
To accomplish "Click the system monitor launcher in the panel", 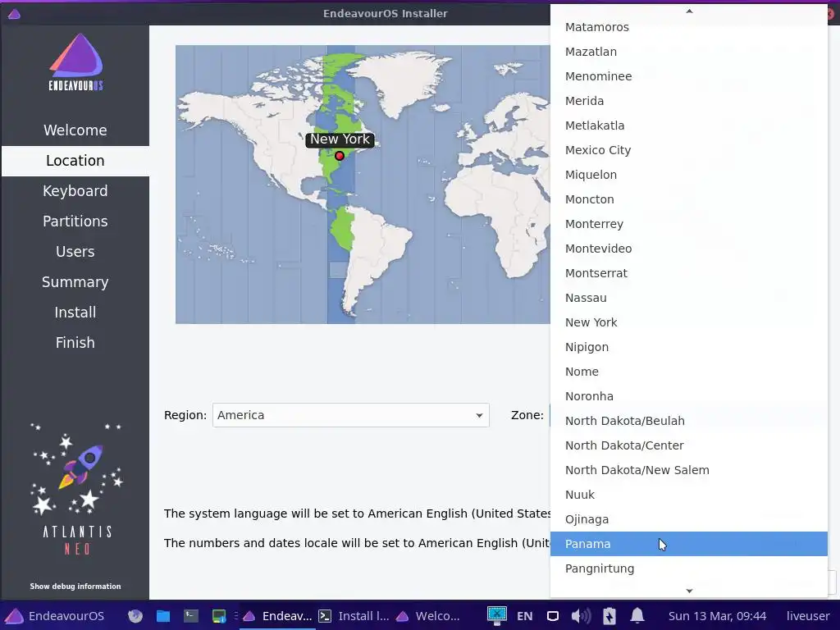I will click(x=218, y=616).
